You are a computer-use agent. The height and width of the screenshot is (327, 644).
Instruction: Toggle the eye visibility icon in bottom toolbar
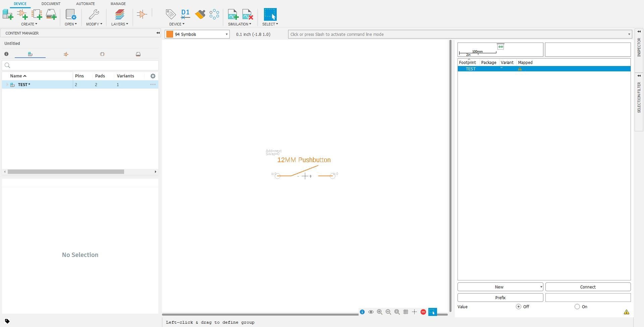371,312
